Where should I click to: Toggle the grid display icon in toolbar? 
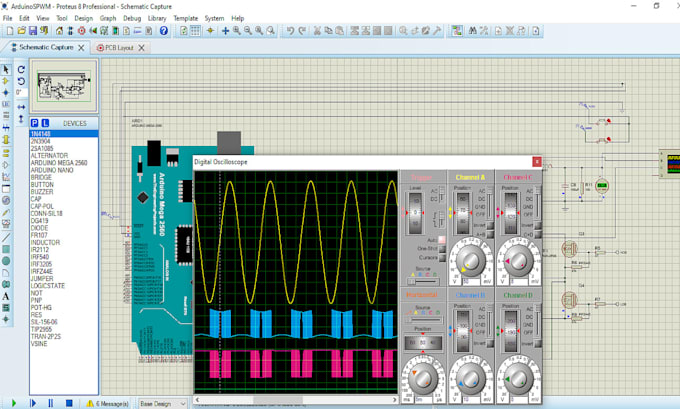coord(195,31)
